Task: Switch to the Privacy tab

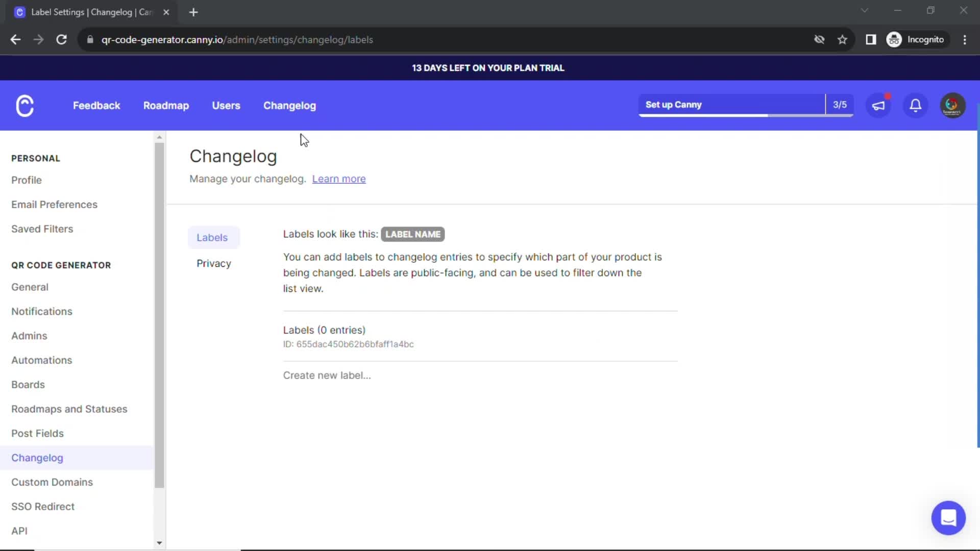Action: point(214,263)
